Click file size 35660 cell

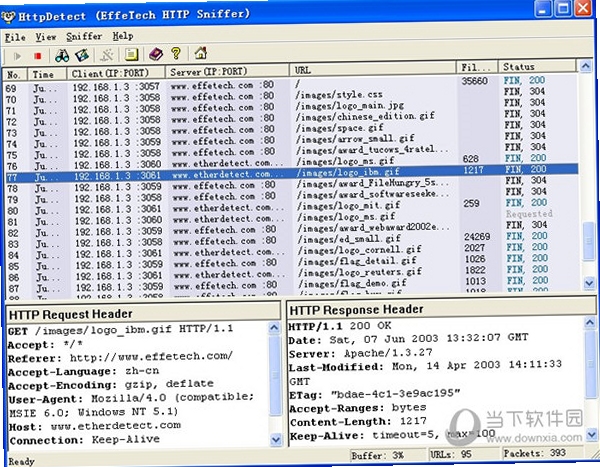(x=474, y=81)
